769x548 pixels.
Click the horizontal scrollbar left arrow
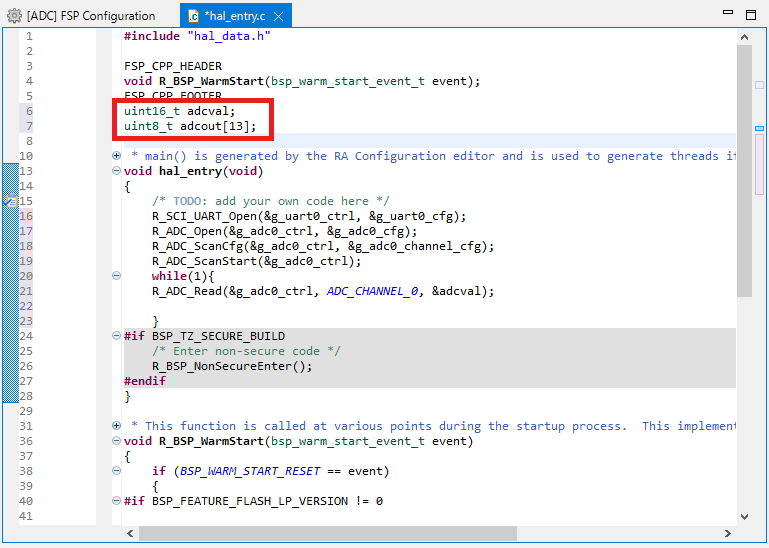coord(130,533)
